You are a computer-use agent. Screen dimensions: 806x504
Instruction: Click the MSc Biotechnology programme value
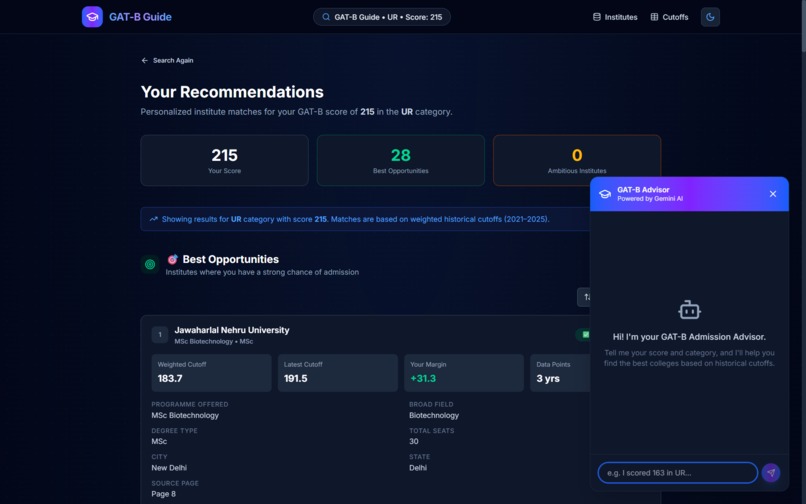[x=185, y=415]
